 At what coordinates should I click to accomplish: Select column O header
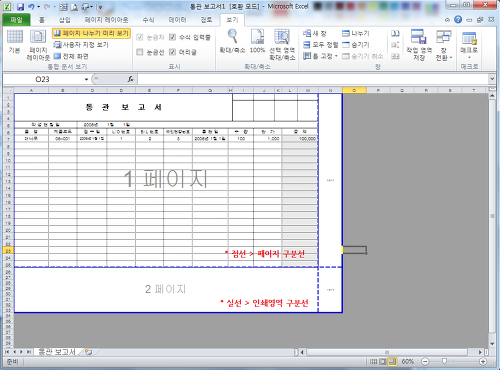click(x=354, y=90)
